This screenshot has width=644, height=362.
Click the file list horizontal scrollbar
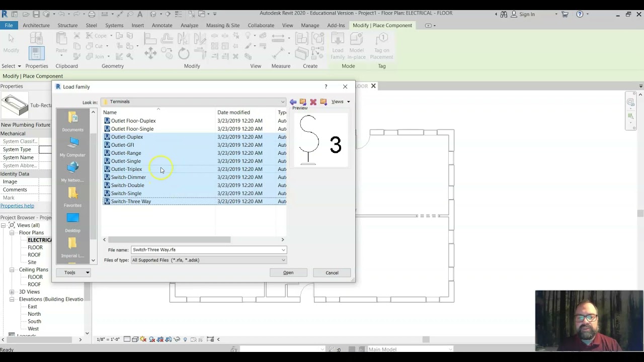coord(169,240)
